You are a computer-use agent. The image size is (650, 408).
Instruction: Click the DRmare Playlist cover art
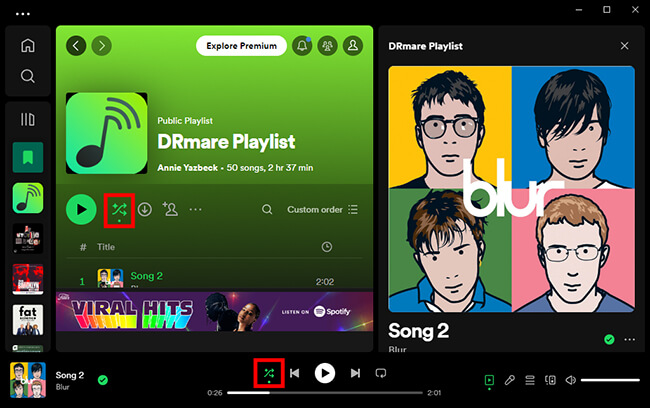[107, 133]
